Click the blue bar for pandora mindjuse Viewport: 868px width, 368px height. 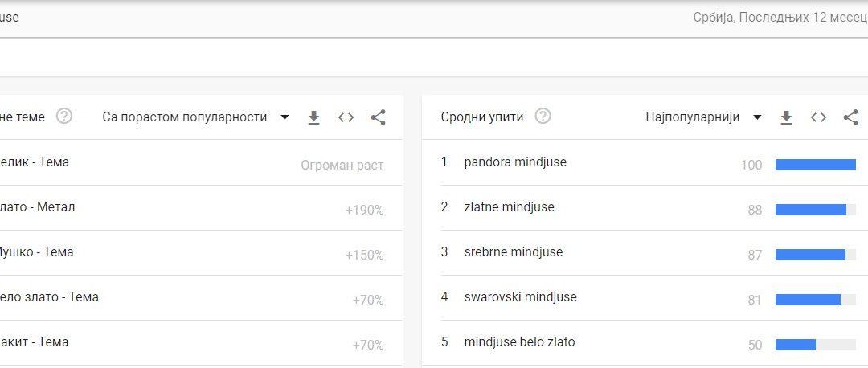click(815, 165)
